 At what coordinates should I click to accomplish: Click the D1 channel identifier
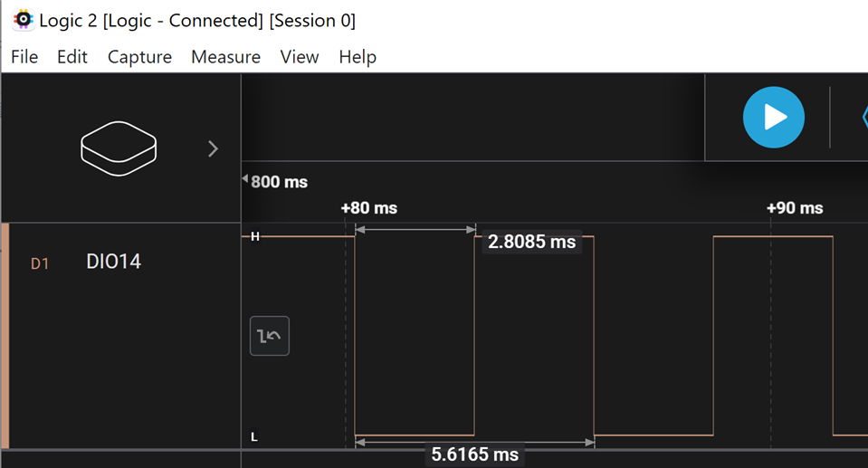40,263
